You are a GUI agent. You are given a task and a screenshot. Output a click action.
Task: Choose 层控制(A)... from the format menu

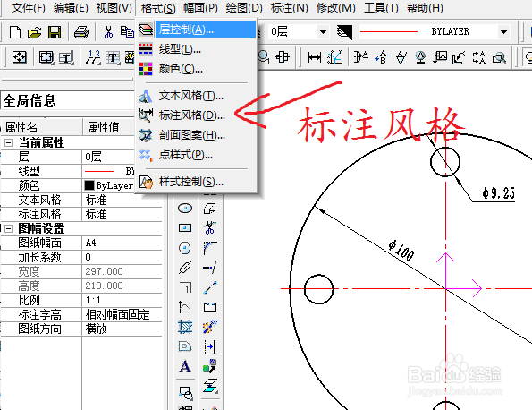point(197,30)
